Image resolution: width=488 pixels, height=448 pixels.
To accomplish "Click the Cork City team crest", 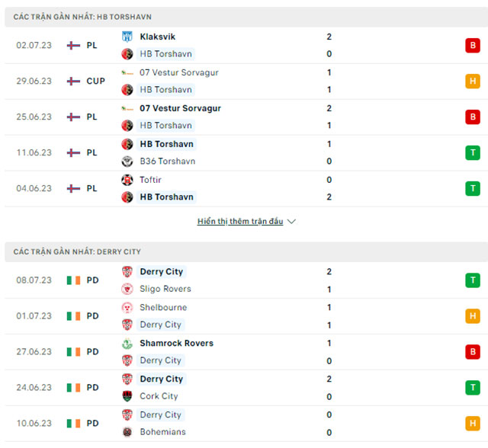I will [x=127, y=396].
